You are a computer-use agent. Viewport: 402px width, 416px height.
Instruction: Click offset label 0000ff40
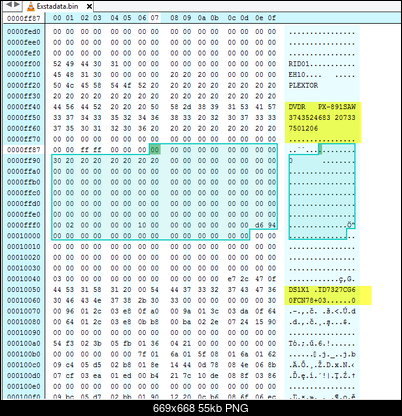click(x=24, y=107)
